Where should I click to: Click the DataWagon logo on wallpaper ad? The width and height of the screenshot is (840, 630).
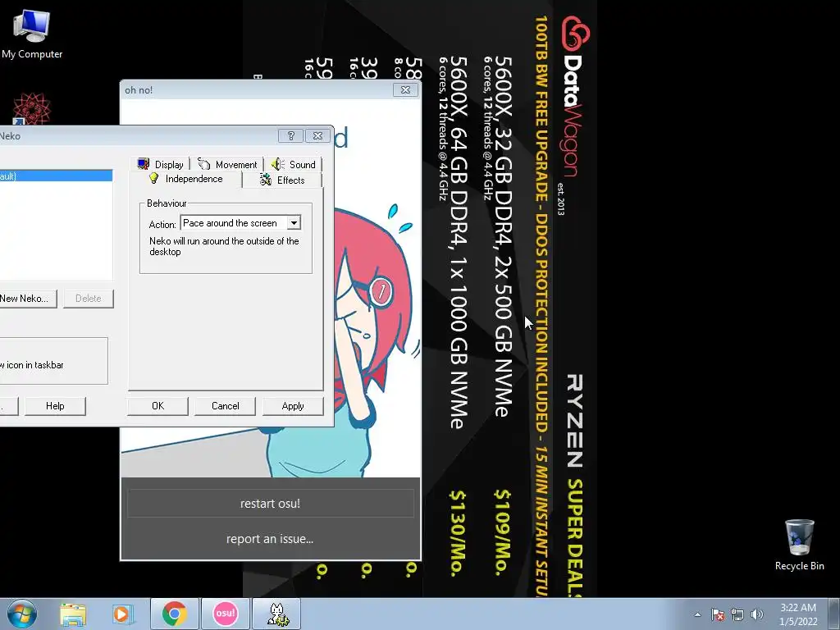tap(575, 97)
